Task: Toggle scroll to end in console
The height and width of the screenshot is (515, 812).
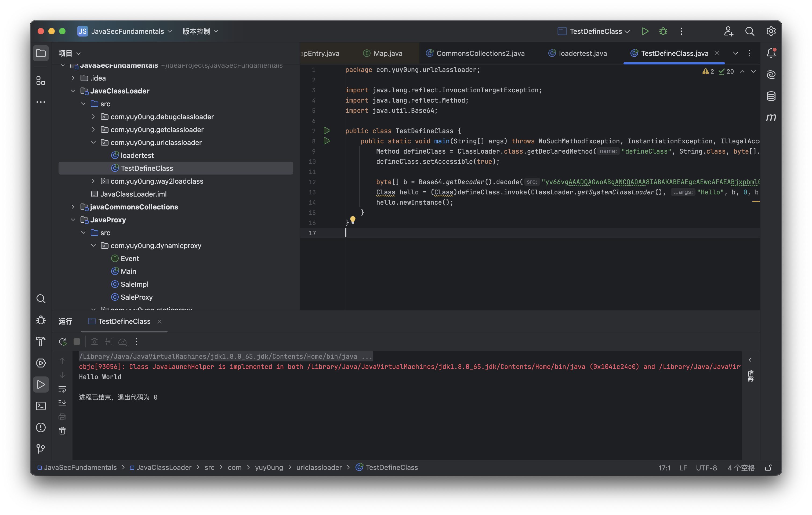Action: (x=62, y=403)
